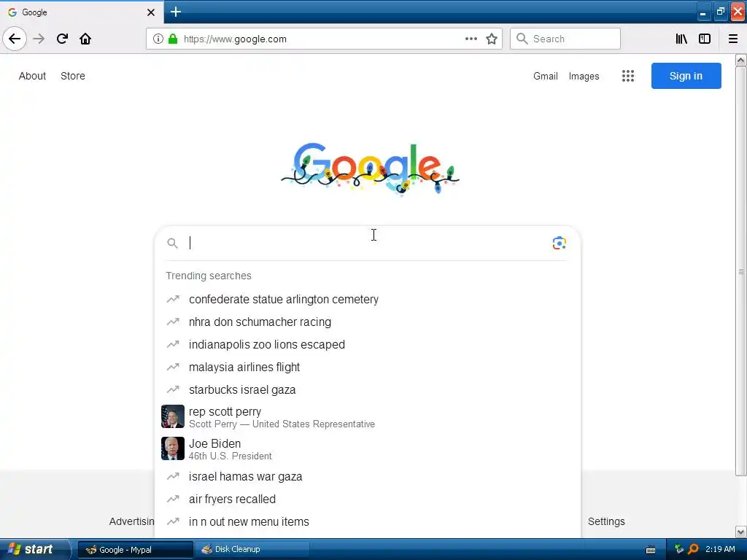Select suggestion nhra don schumacher racing
The height and width of the screenshot is (560, 747).
pos(367,322)
